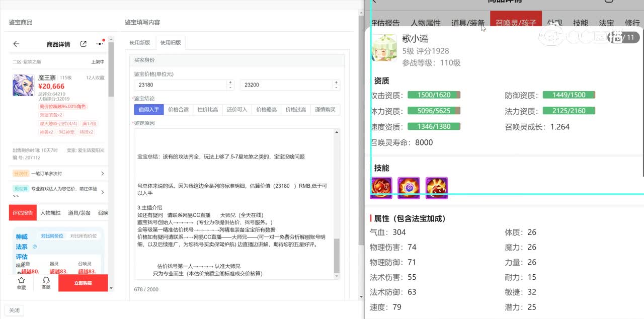Open the share/external link icon
This screenshot has height=319, width=644.
point(84,44)
